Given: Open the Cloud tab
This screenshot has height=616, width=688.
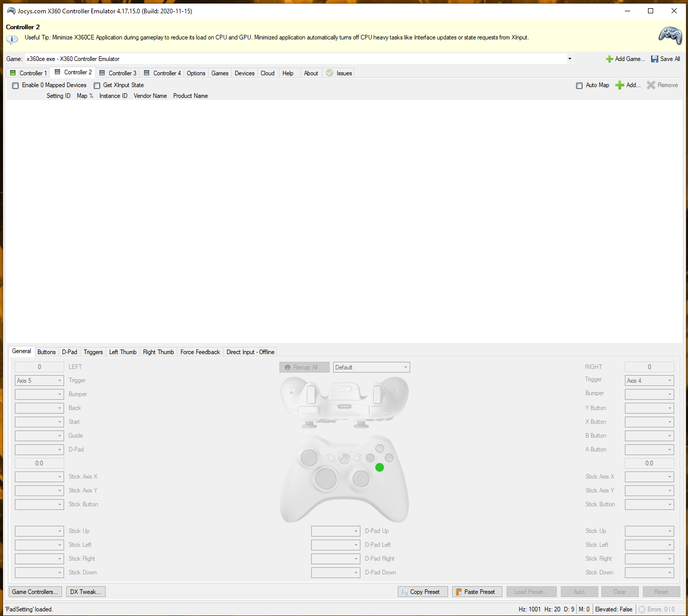Looking at the screenshot, I should coord(268,73).
